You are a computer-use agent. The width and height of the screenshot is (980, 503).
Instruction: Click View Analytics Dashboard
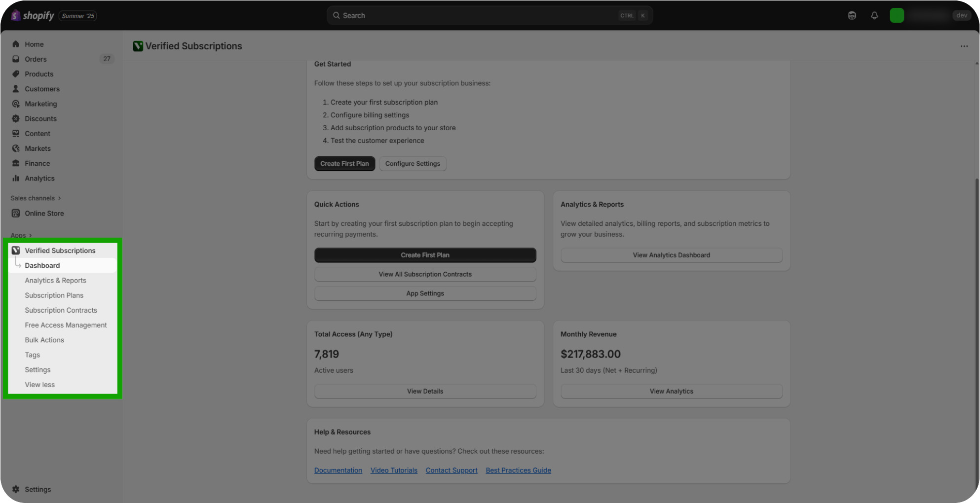coord(671,255)
